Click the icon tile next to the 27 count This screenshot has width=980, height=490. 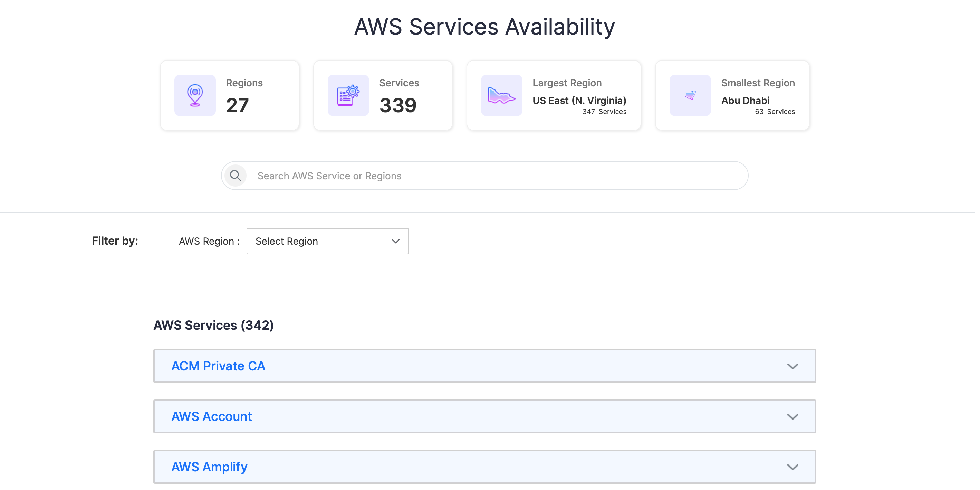[195, 95]
